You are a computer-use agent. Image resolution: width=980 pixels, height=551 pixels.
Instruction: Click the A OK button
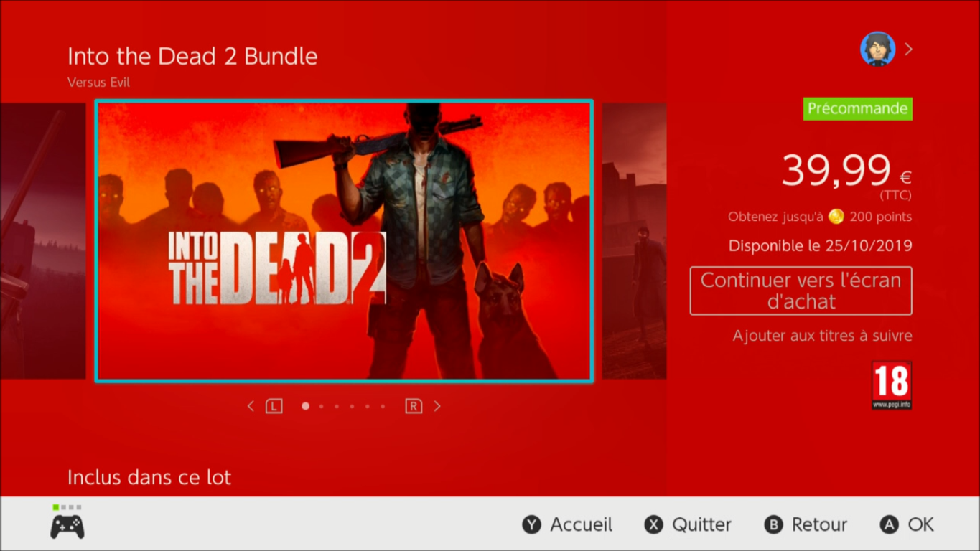pyautogui.click(x=907, y=524)
